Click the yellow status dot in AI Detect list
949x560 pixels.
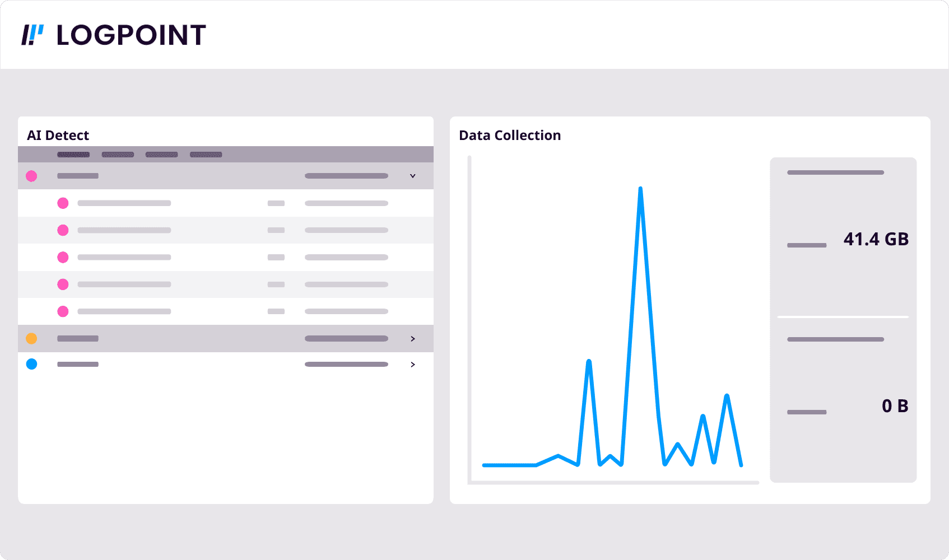point(32,338)
